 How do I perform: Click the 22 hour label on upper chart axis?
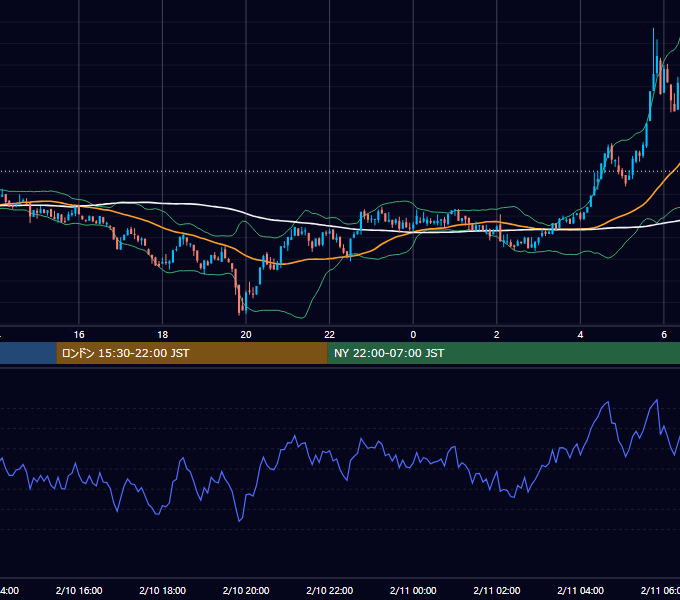pyautogui.click(x=330, y=335)
